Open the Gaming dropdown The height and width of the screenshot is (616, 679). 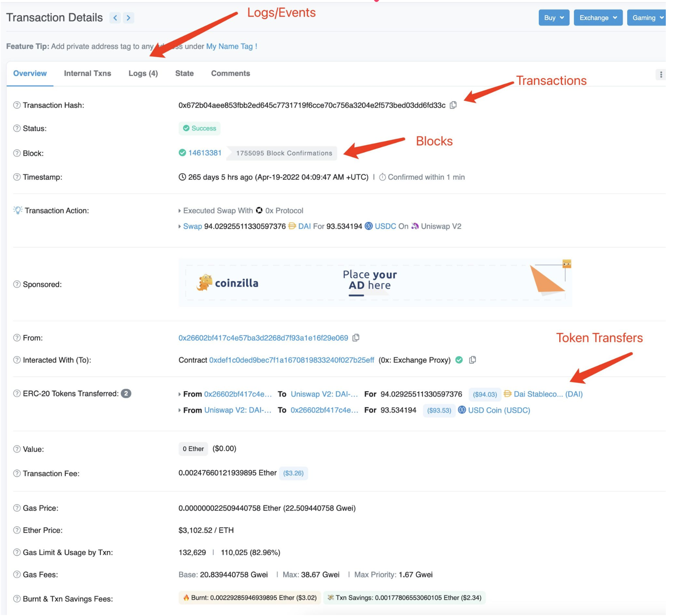(x=647, y=18)
